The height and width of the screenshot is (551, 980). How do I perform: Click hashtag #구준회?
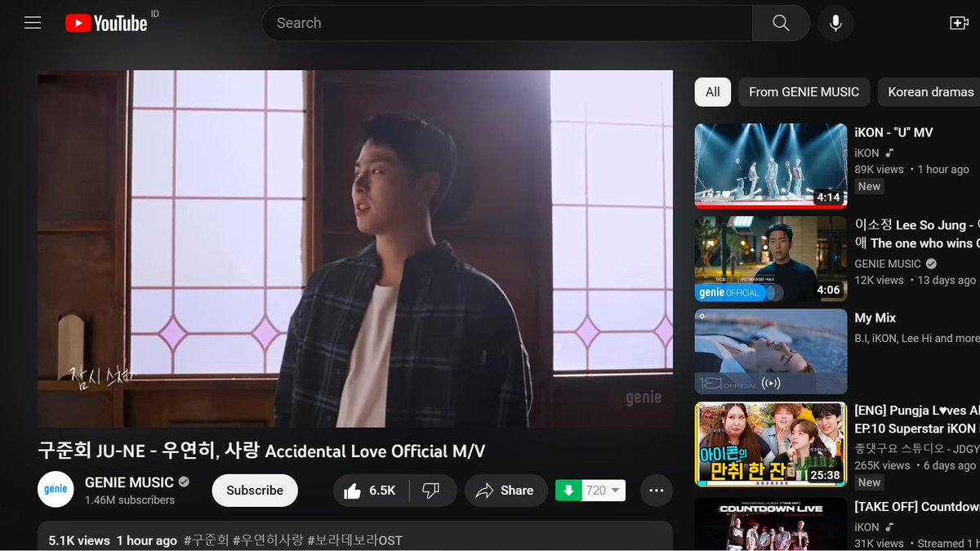(x=207, y=540)
